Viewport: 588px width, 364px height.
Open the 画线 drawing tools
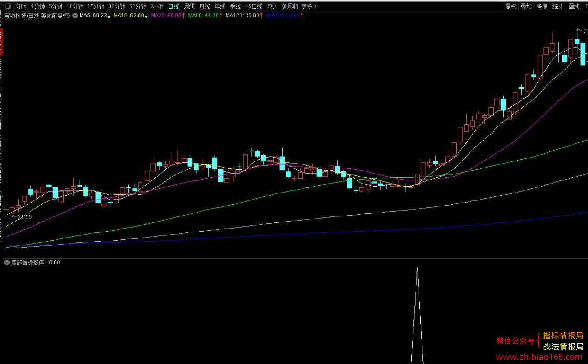pyautogui.click(x=574, y=6)
